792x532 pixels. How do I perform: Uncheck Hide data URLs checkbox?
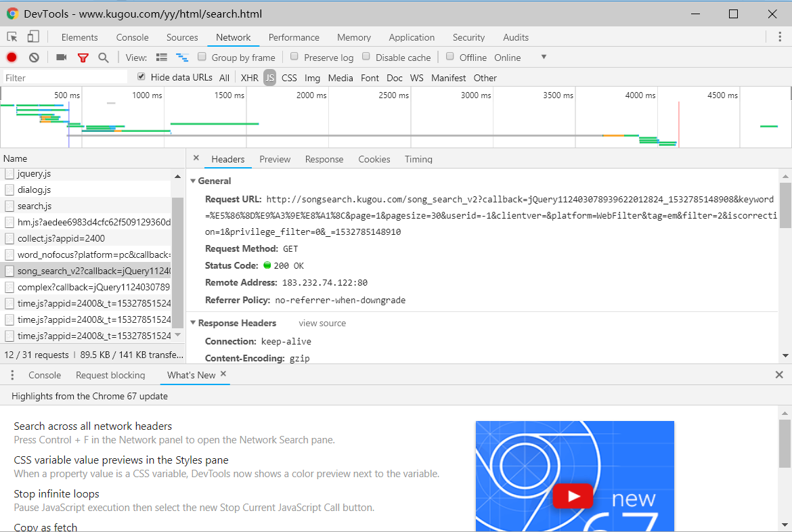point(141,76)
